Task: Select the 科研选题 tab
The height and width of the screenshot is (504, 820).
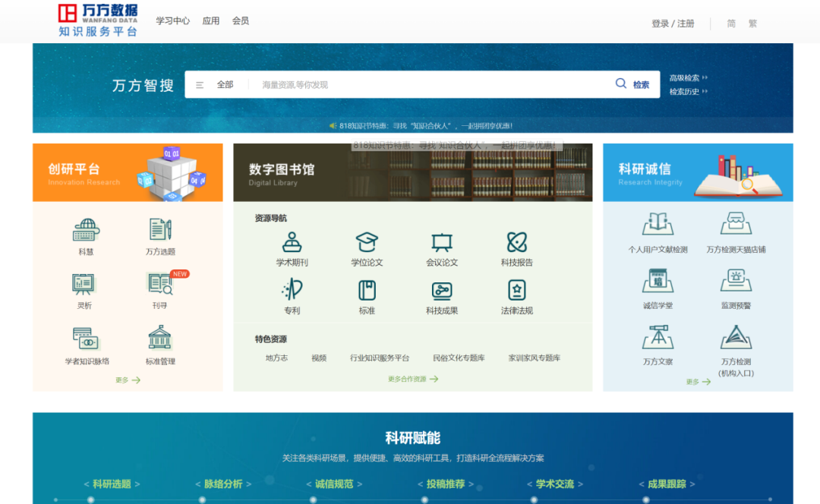Action: click(x=112, y=484)
